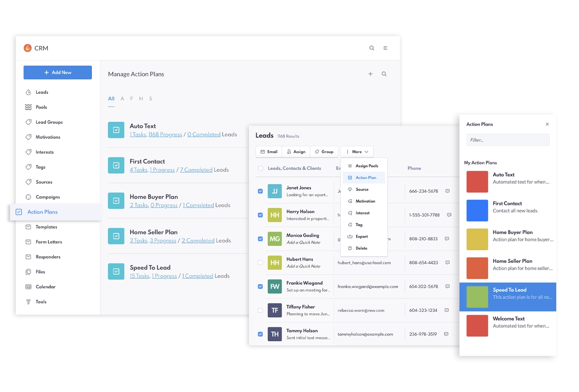579x392 pixels.
Task: Open the Calendar icon in sidebar
Action: pyautogui.click(x=28, y=287)
